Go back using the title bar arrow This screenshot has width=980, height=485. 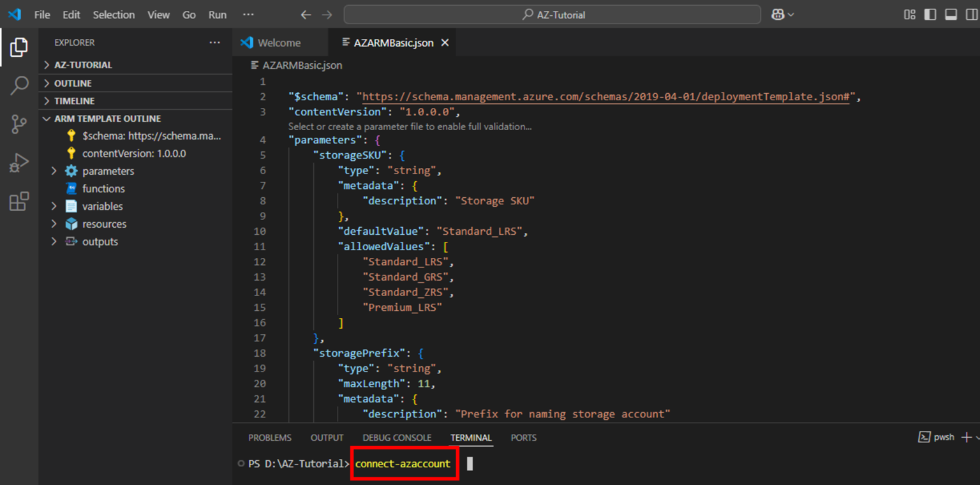tap(306, 15)
